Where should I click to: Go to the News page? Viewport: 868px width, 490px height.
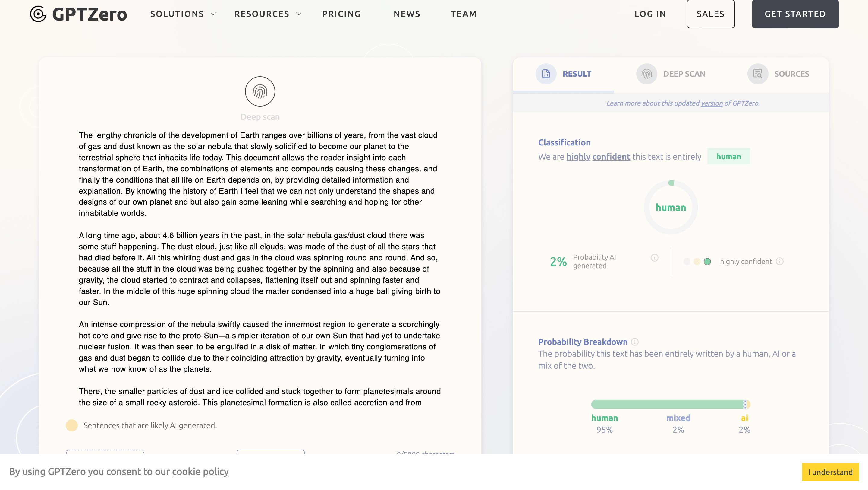(407, 14)
